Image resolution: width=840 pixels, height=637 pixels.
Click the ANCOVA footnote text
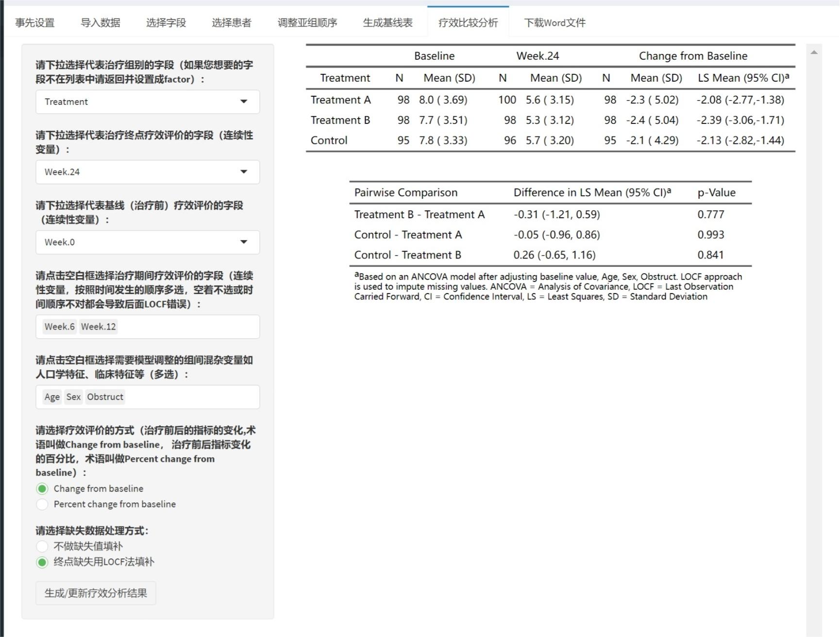click(x=548, y=287)
